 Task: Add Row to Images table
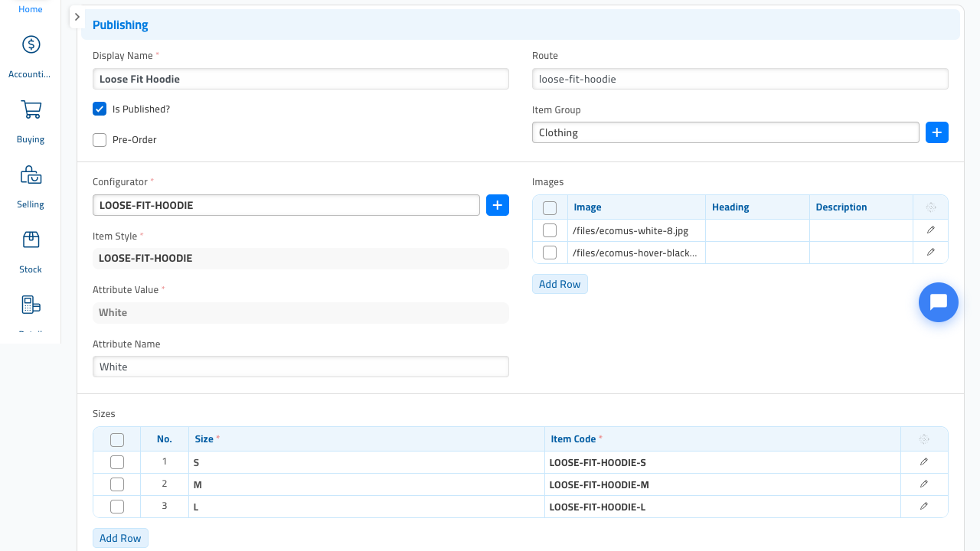pos(560,284)
